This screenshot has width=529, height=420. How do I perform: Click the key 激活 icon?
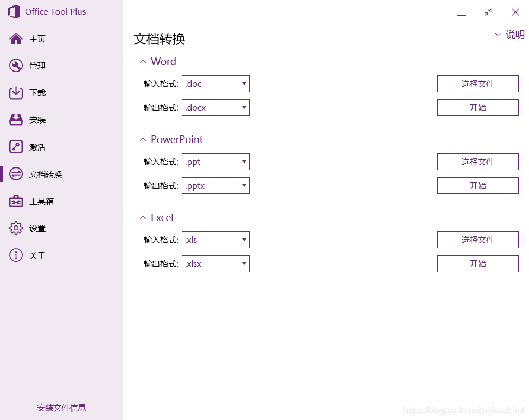16,147
